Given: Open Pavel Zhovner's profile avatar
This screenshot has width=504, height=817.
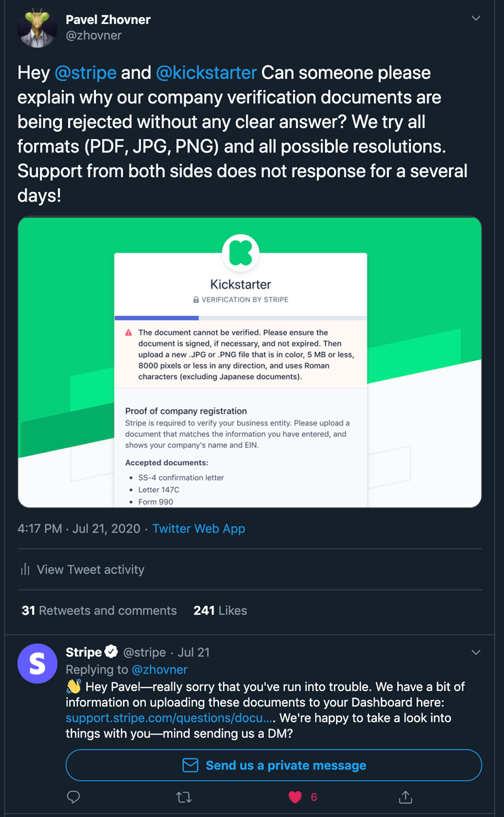Looking at the screenshot, I should tap(37, 28).
